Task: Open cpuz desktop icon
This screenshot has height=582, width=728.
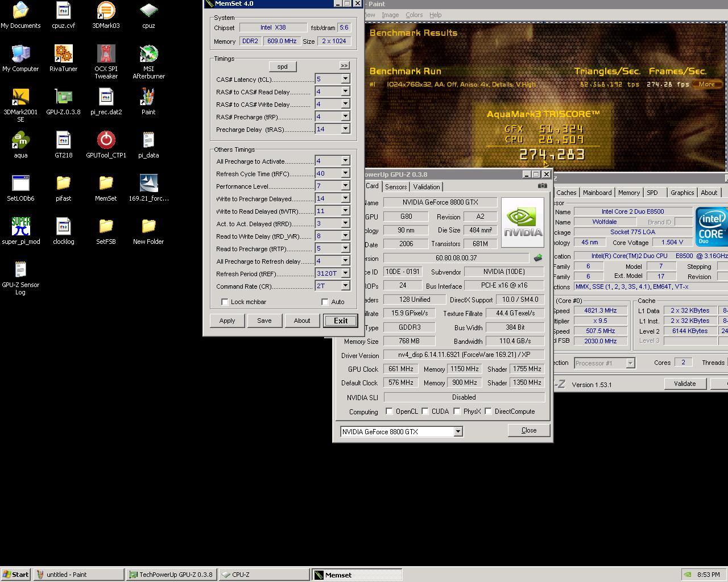Action: 148,15
